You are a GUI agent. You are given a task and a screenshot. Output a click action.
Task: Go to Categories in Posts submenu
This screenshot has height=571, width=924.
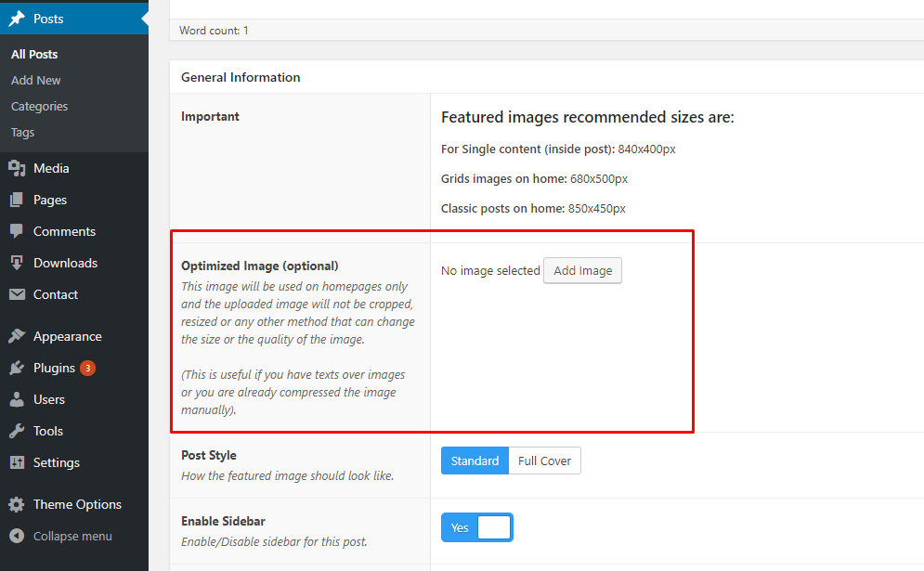pyautogui.click(x=39, y=107)
